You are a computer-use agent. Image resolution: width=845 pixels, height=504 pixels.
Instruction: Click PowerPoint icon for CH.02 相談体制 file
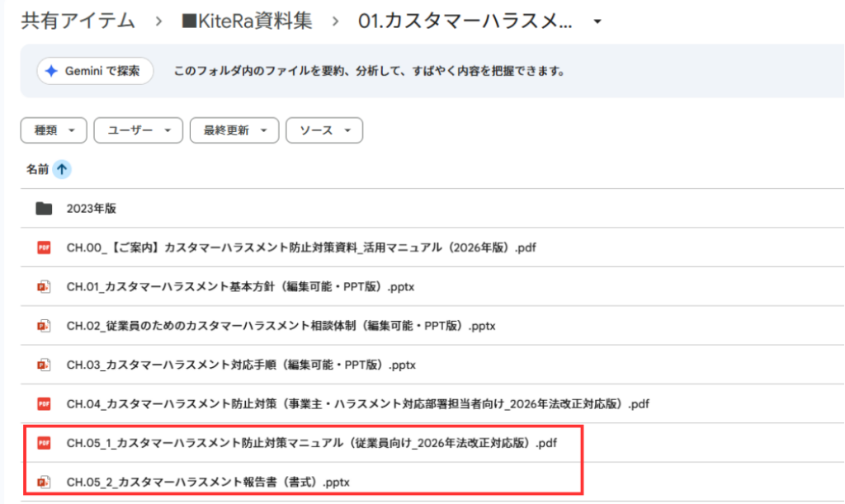pyautogui.click(x=44, y=326)
